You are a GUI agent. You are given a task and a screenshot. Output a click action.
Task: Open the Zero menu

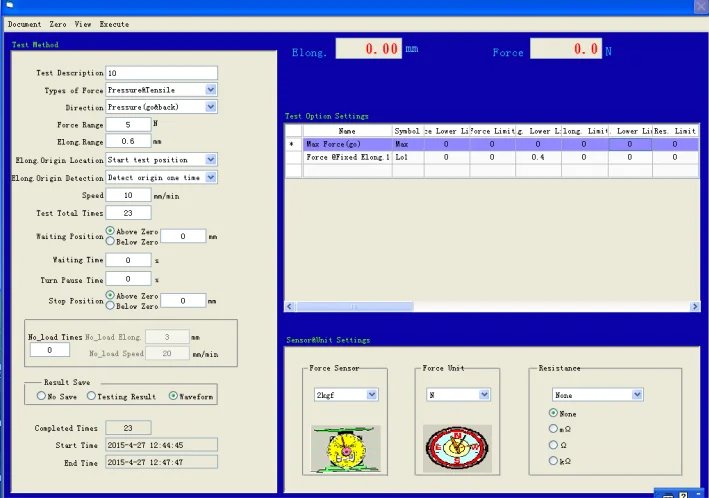(58, 24)
